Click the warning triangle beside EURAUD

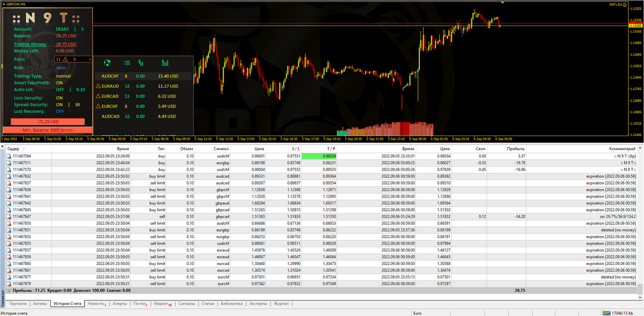click(x=98, y=86)
